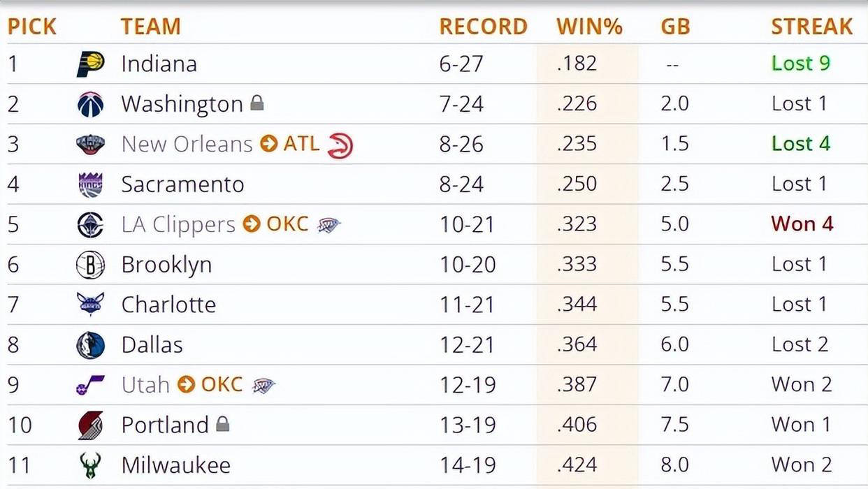Click Indiana's .182 win percentage cell
Image resolution: width=868 pixels, height=489 pixels.
[x=577, y=64]
